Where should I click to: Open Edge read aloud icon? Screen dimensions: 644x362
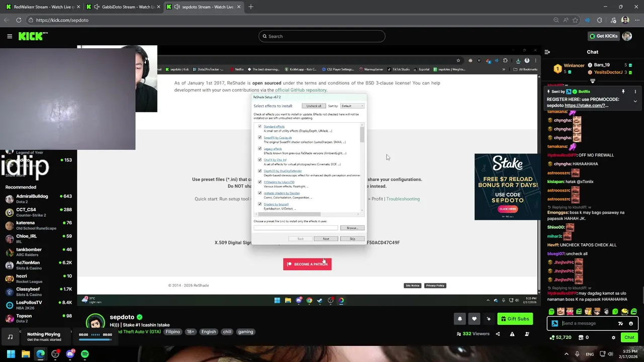coord(566,20)
